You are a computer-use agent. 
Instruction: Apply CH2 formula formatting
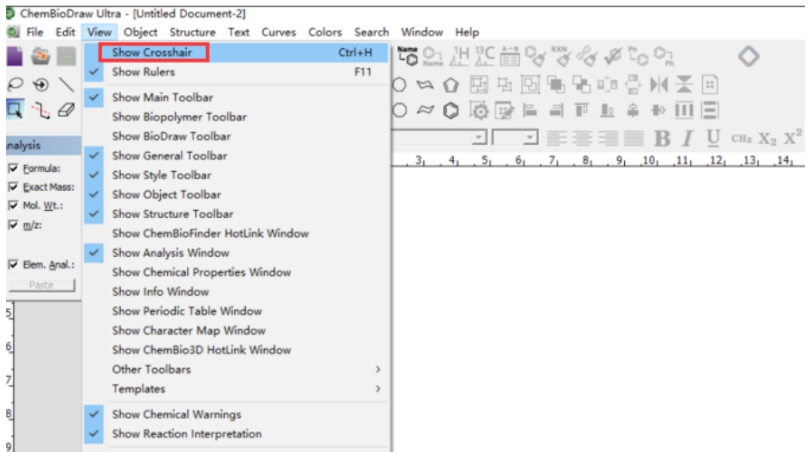[x=741, y=138]
